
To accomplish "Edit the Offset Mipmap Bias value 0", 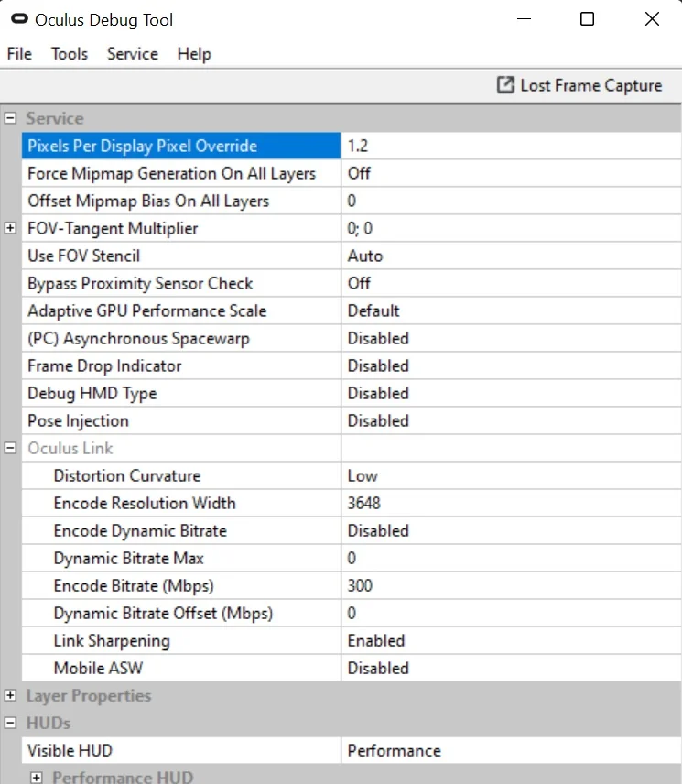I will [x=511, y=201].
